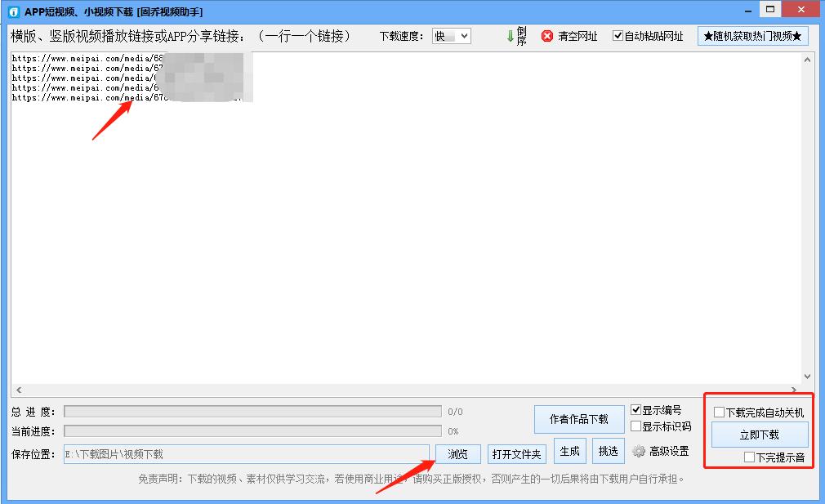The image size is (825, 504).
Task: Disable auto-paste URL checkbox
Action: pyautogui.click(x=619, y=35)
